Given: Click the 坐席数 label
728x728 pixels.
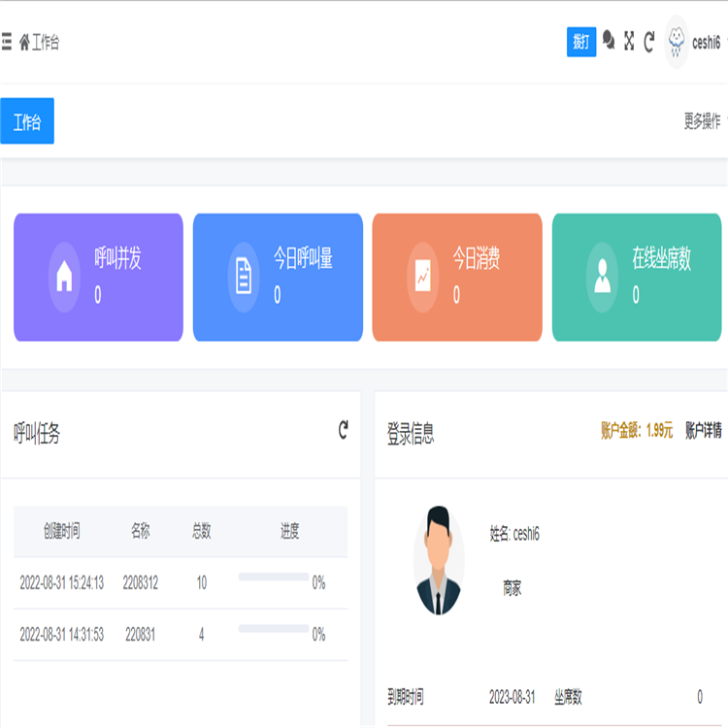Looking at the screenshot, I should click(568, 697).
